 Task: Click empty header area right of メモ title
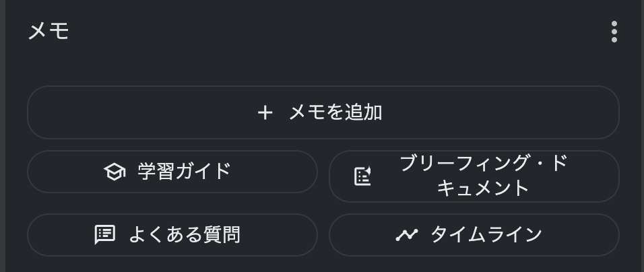click(x=337, y=32)
